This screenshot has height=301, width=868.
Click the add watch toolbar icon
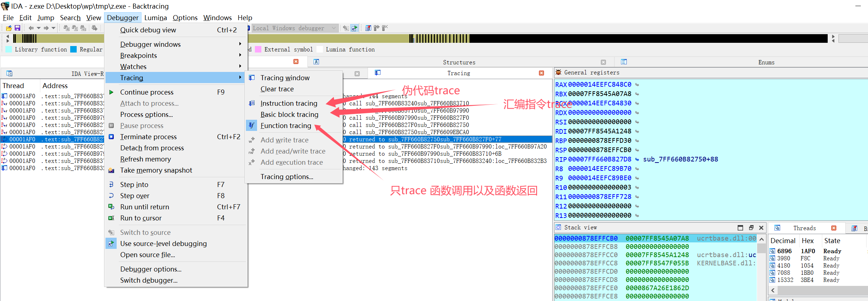pos(377,28)
